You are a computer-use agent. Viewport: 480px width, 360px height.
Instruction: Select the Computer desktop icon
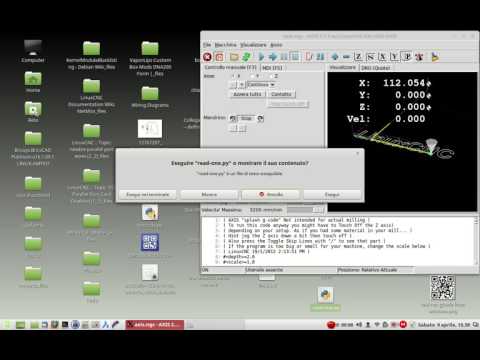[33, 51]
